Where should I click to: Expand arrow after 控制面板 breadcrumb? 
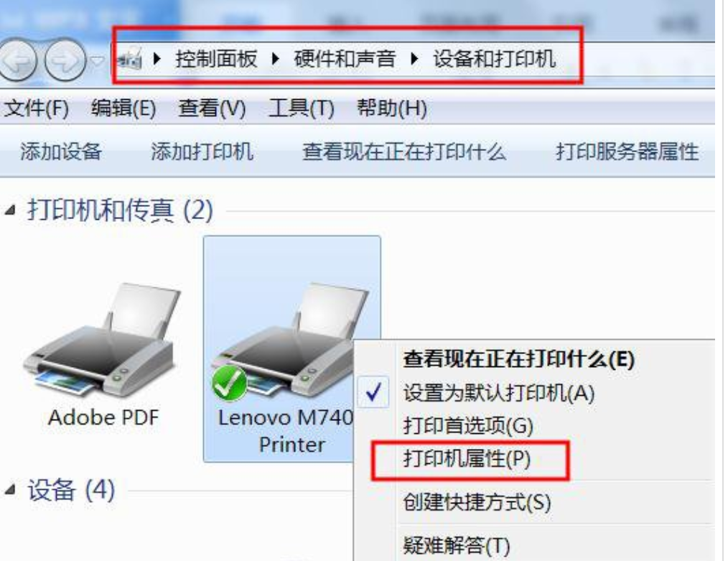275,59
